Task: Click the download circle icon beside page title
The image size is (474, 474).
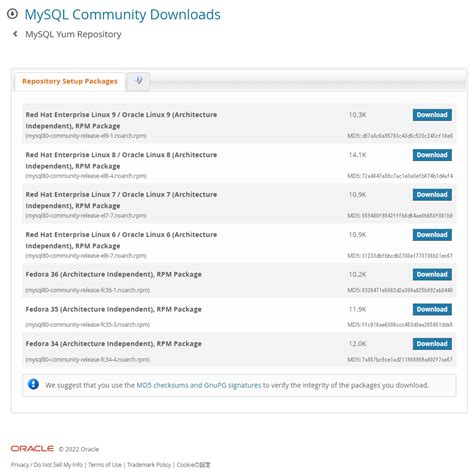Action: coord(12,14)
